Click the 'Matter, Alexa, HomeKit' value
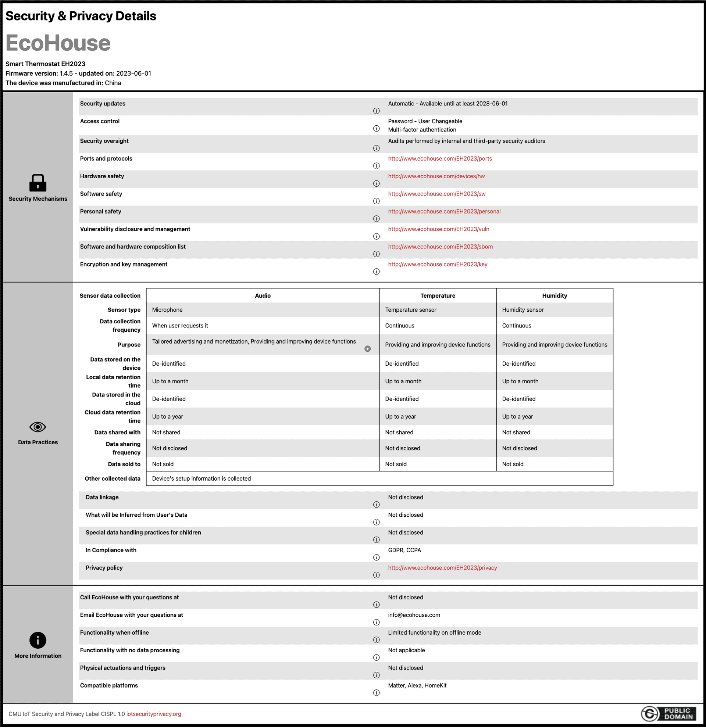Image resolution: width=706 pixels, height=728 pixels. [x=417, y=686]
